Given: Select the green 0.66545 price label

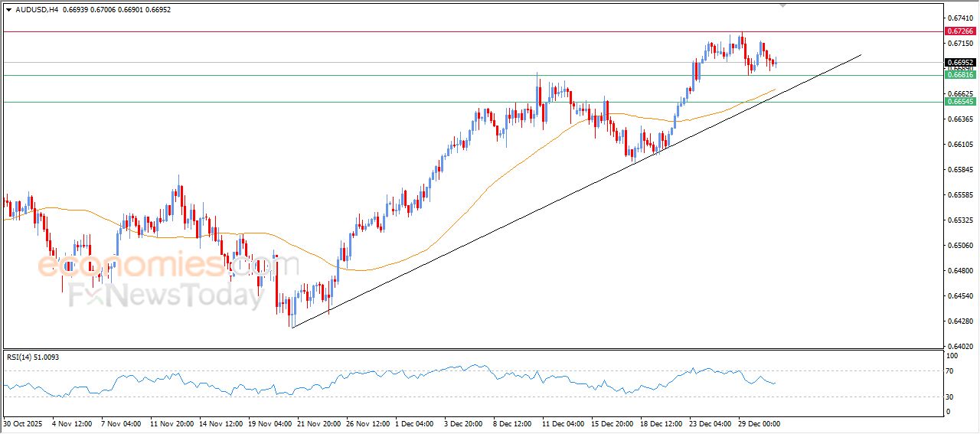Looking at the screenshot, I should pos(960,102).
